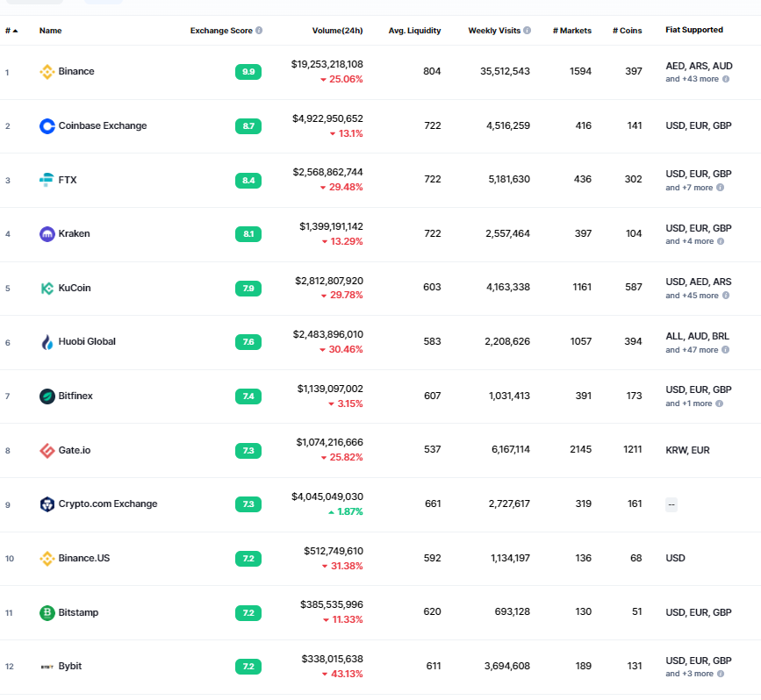Click the Binance logo icon
Image resolution: width=761 pixels, height=700 pixels.
point(47,72)
